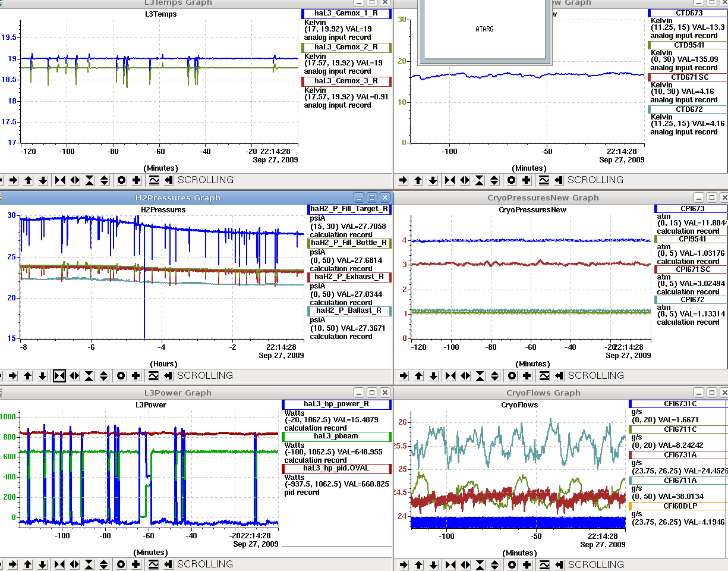The height and width of the screenshot is (571, 728).
Task: Compress the time axis in CryoPressuresNew toolbar
Action: [x=450, y=375]
